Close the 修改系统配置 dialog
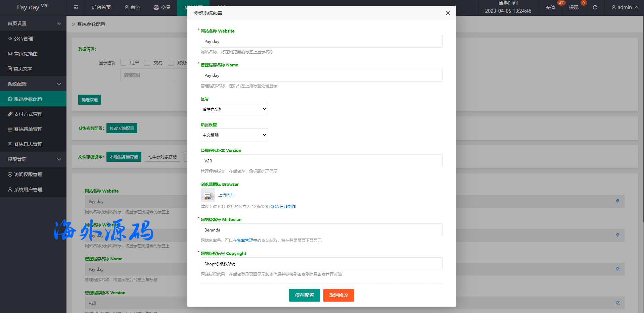644x313 pixels. (x=448, y=13)
